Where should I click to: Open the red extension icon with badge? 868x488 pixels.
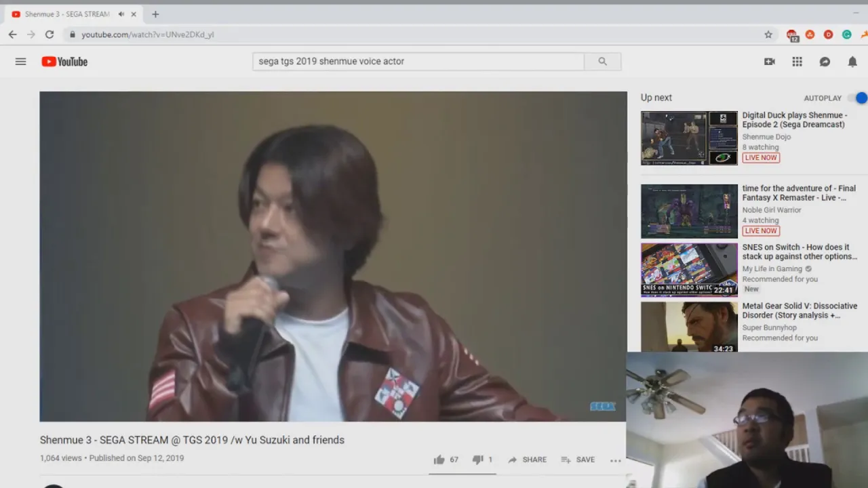[792, 35]
